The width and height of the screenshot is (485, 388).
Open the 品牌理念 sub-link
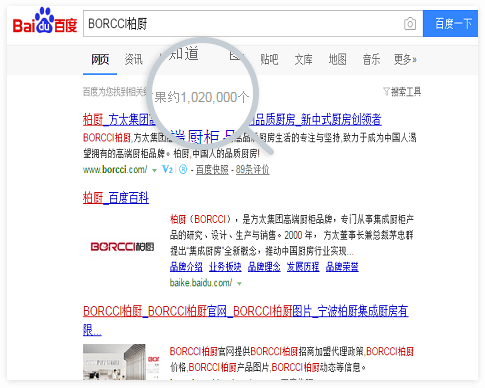(x=264, y=267)
